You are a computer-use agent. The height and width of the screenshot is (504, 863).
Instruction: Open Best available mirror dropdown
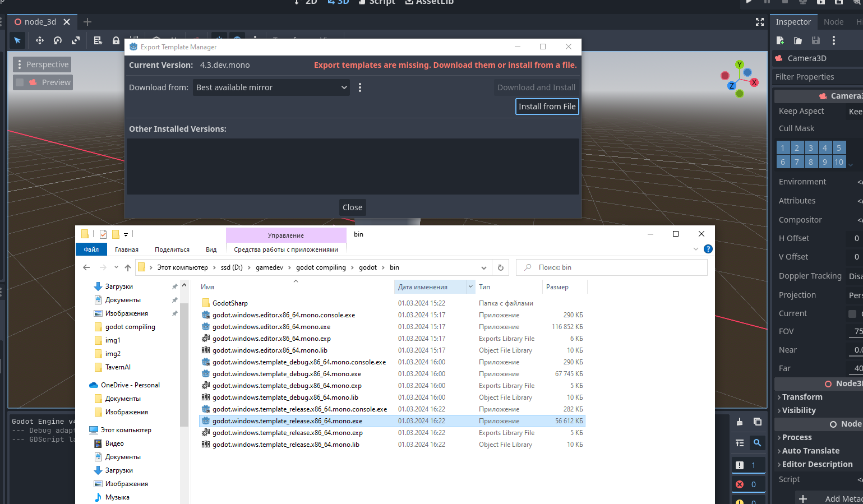click(271, 87)
